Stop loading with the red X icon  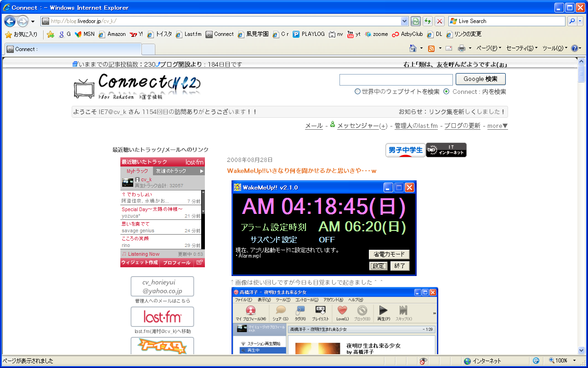(x=440, y=21)
